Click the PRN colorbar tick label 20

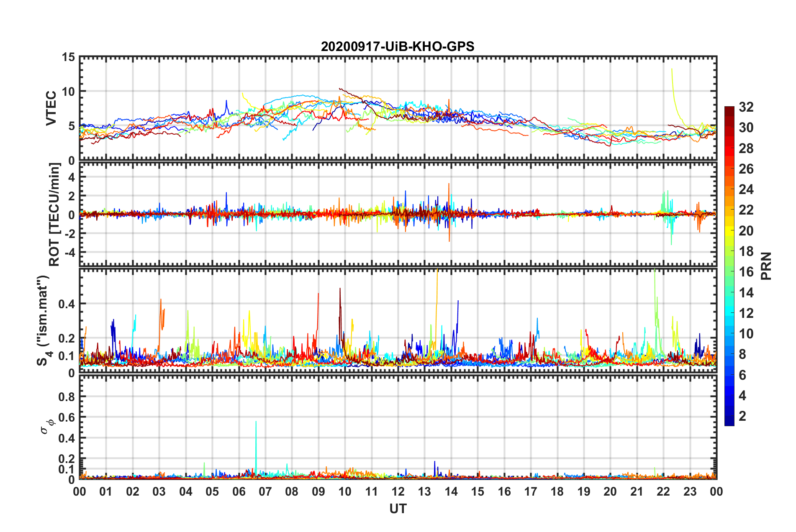(746, 231)
